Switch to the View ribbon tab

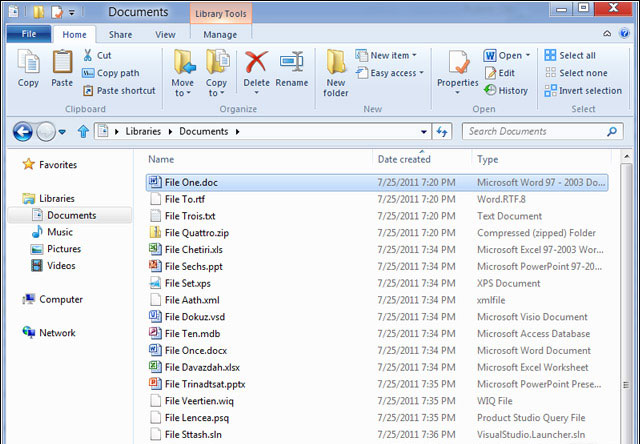[x=165, y=35]
